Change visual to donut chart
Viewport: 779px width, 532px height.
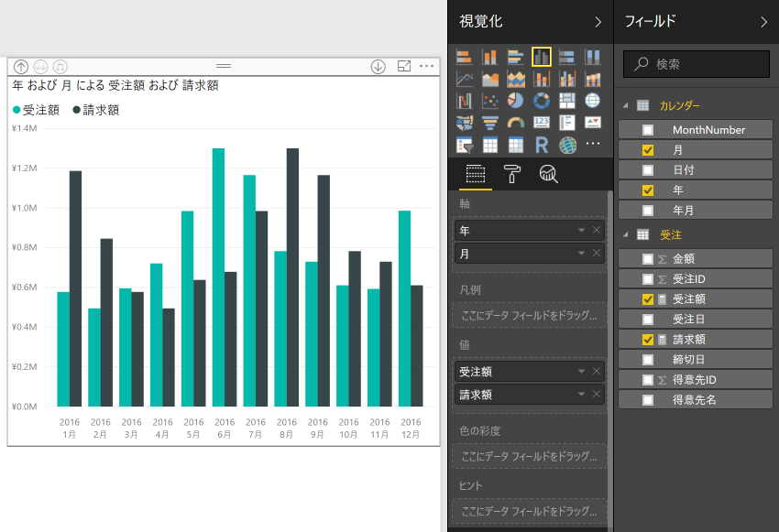542,101
